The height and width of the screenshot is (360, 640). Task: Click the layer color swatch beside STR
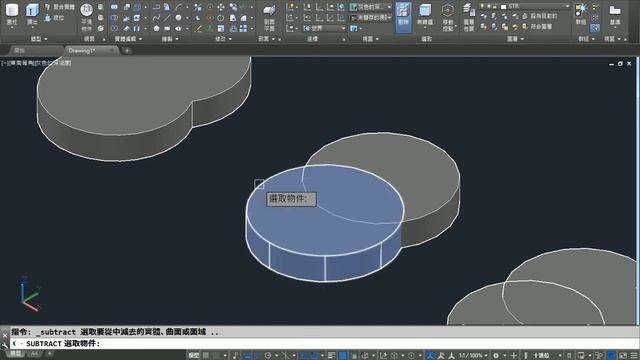[503, 7]
